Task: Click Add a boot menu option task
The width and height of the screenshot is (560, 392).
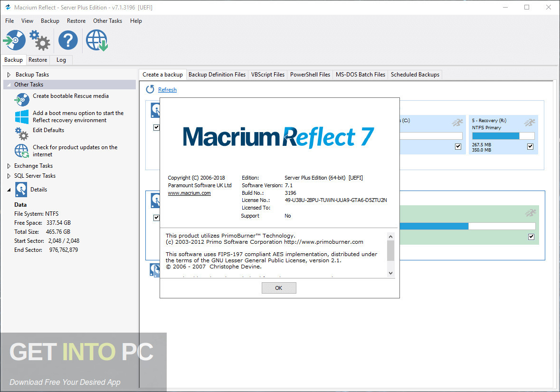Action: 78,117
